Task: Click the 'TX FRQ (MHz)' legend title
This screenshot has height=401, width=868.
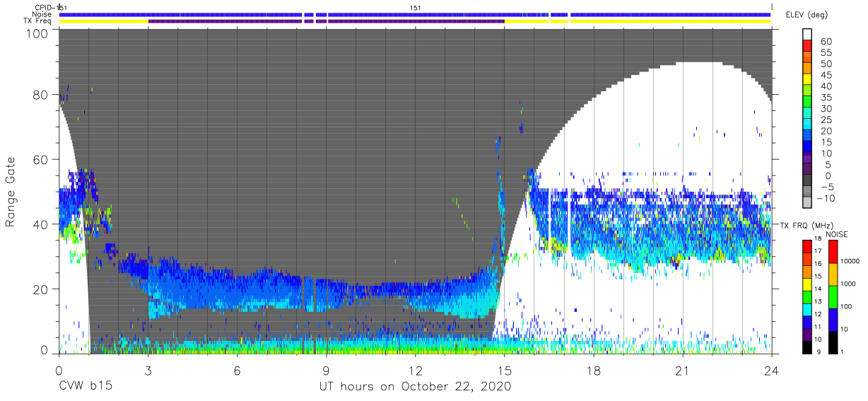Action: click(807, 225)
